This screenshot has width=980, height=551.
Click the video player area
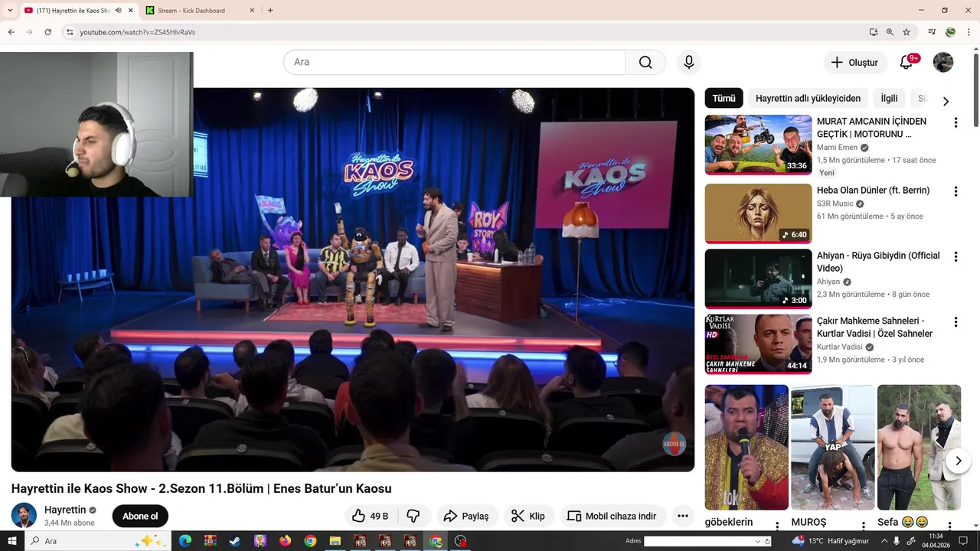point(353,279)
